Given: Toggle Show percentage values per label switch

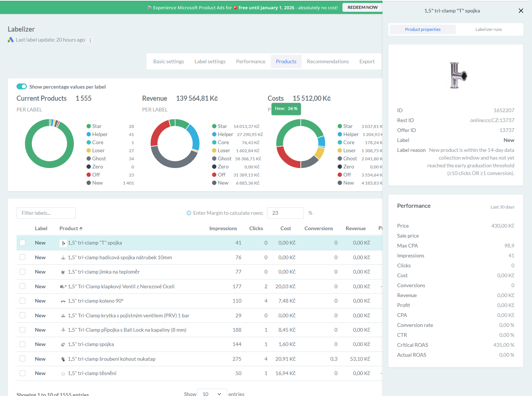Looking at the screenshot, I should [22, 87].
